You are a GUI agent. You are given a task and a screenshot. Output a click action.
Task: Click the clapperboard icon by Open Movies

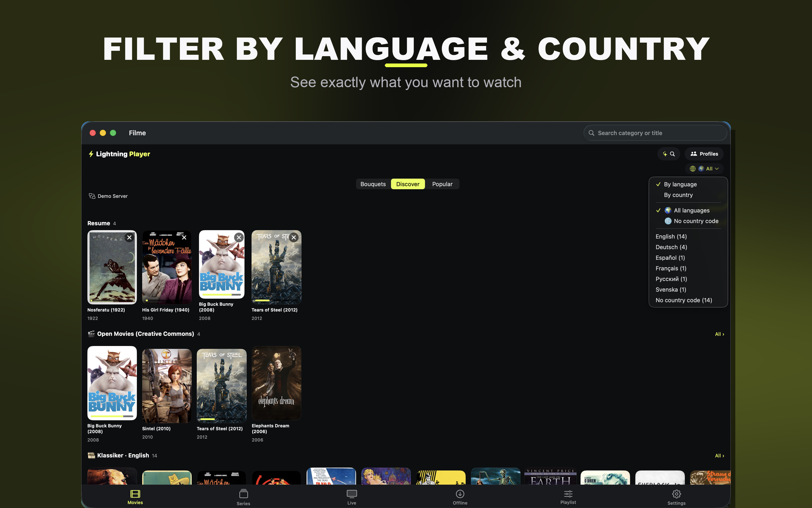tap(91, 334)
